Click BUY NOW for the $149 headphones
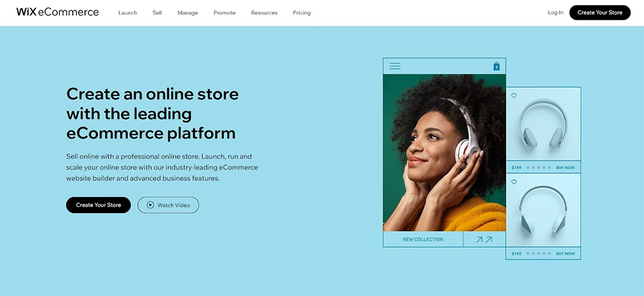This screenshot has width=644, height=296. pos(565,167)
